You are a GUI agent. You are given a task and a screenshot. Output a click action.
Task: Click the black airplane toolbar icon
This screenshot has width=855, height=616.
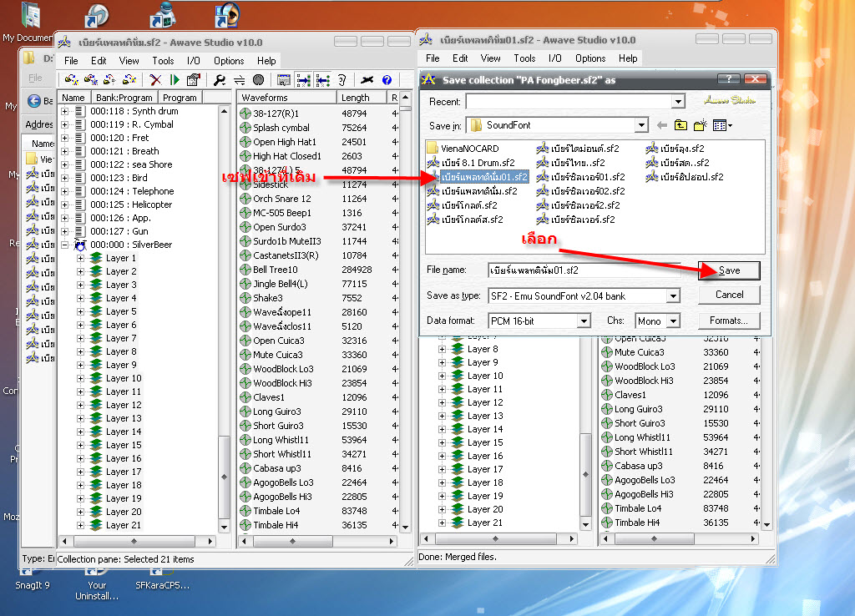coord(367,80)
